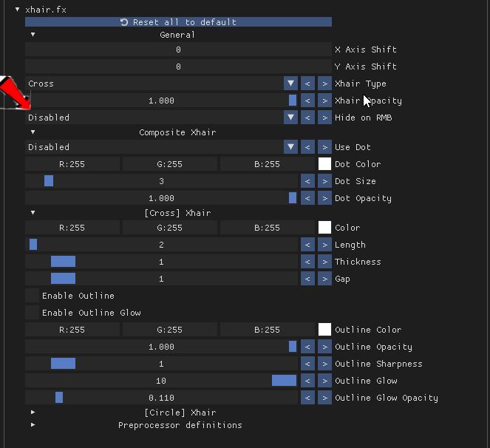This screenshot has width=490, height=448.
Task: Increase Thickness with right arrow
Action: [x=324, y=262]
